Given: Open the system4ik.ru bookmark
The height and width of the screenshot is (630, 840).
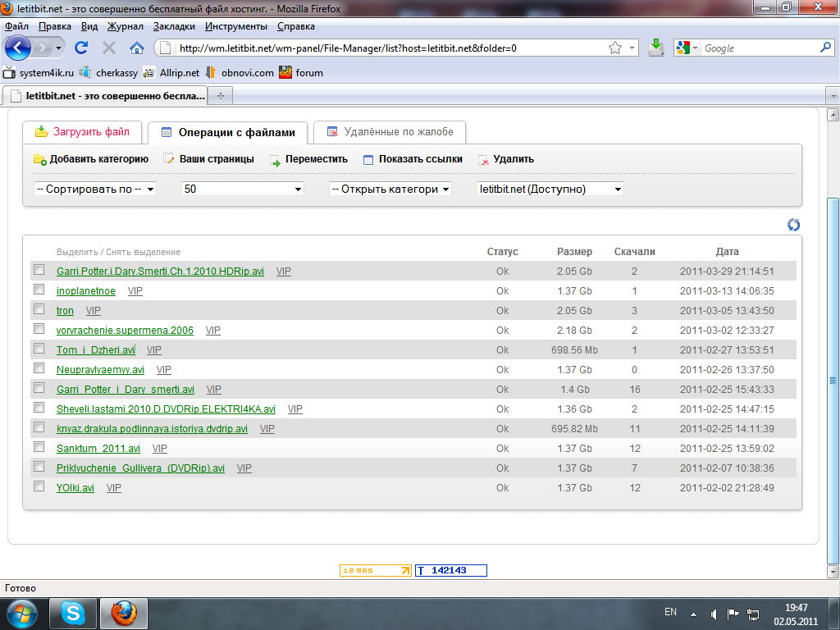Looking at the screenshot, I should click(x=39, y=73).
